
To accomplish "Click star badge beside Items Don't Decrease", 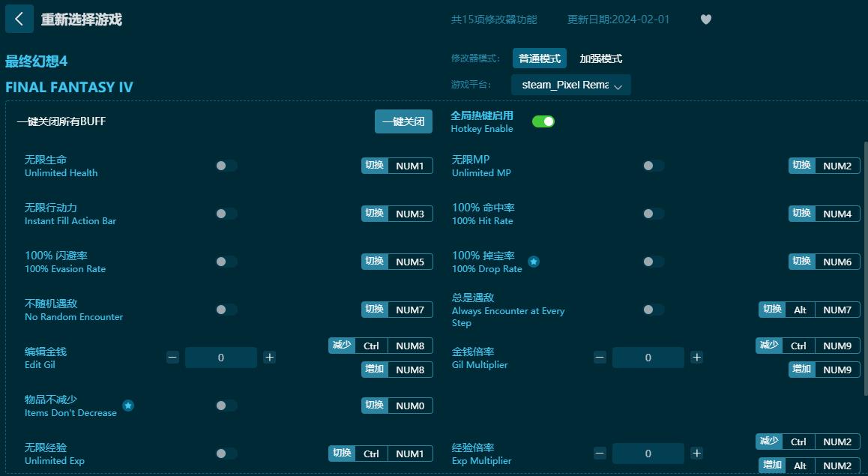I will 128,406.
